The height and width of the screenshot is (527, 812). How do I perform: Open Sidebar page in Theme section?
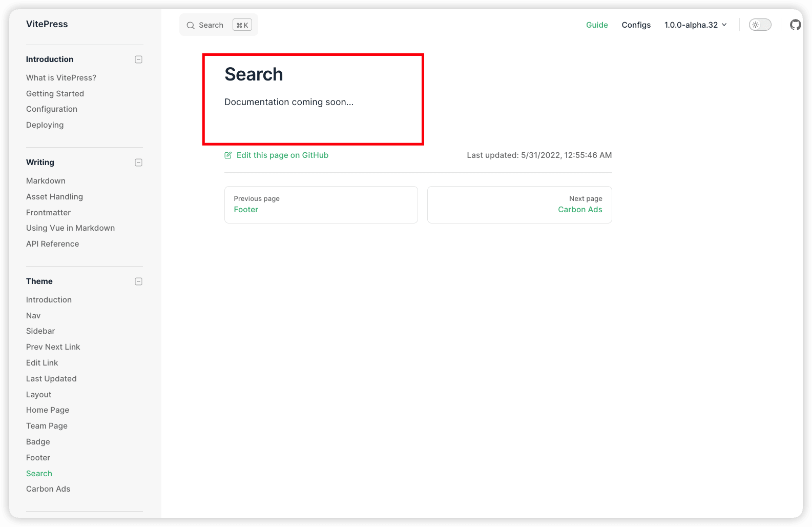[x=40, y=331]
